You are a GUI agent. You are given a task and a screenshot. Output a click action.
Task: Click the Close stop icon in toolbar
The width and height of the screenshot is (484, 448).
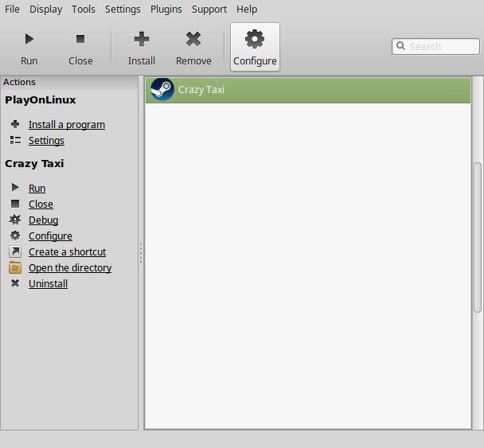point(80,39)
